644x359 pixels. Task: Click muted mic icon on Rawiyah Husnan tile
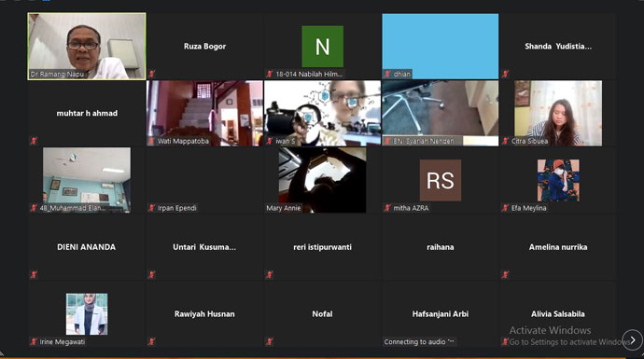click(152, 341)
